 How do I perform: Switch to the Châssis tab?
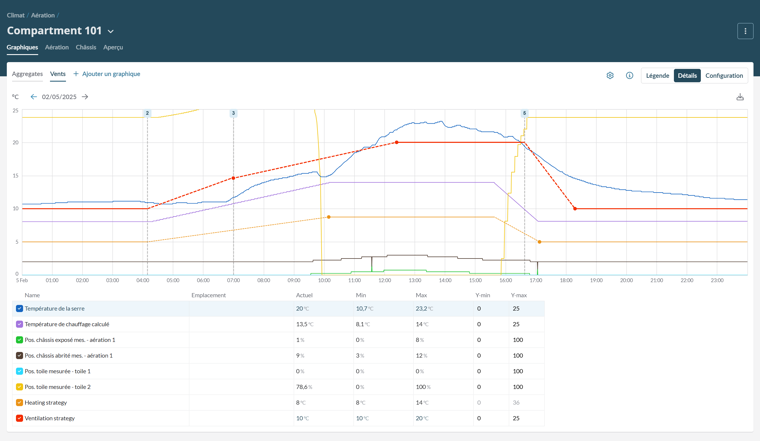click(86, 47)
